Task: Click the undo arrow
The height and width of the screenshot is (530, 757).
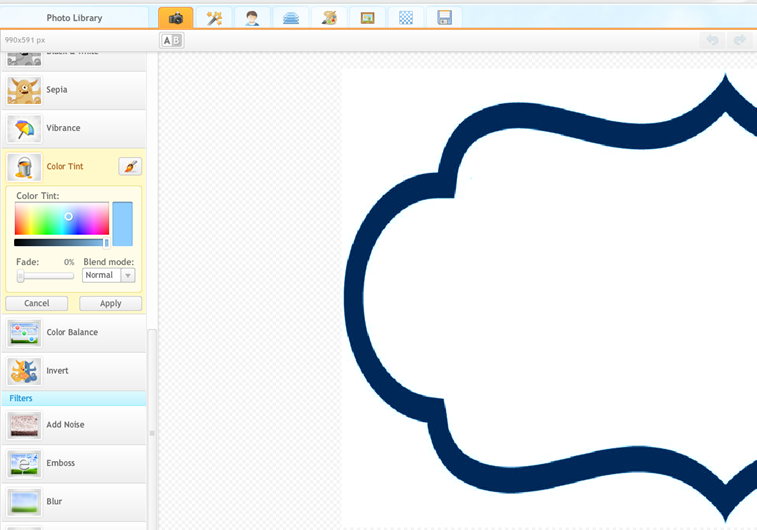Action: [712, 40]
